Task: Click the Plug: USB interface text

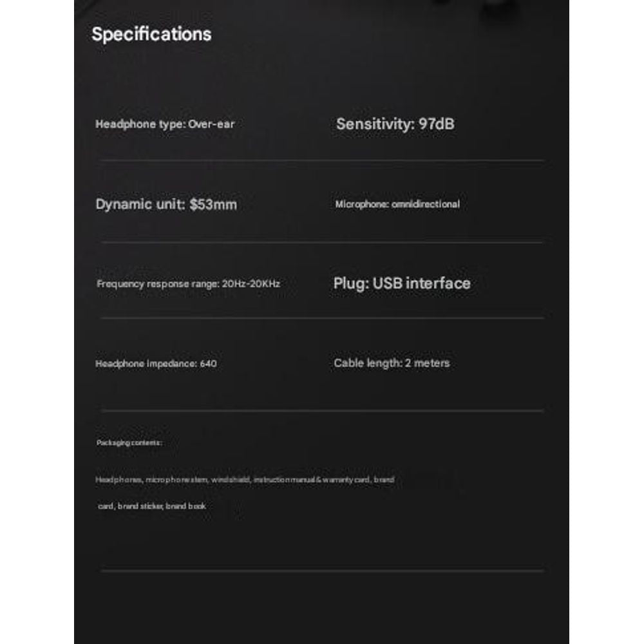Action: tap(402, 283)
